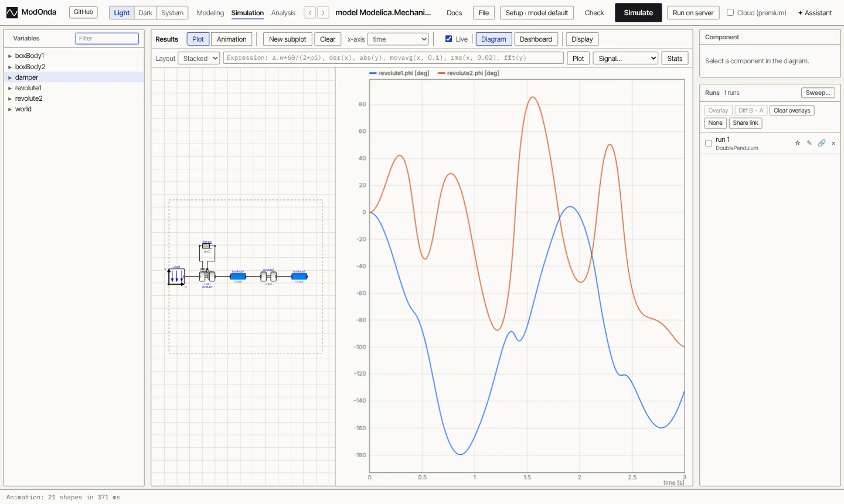
Task: Click into the Expression input field
Action: coord(393,58)
